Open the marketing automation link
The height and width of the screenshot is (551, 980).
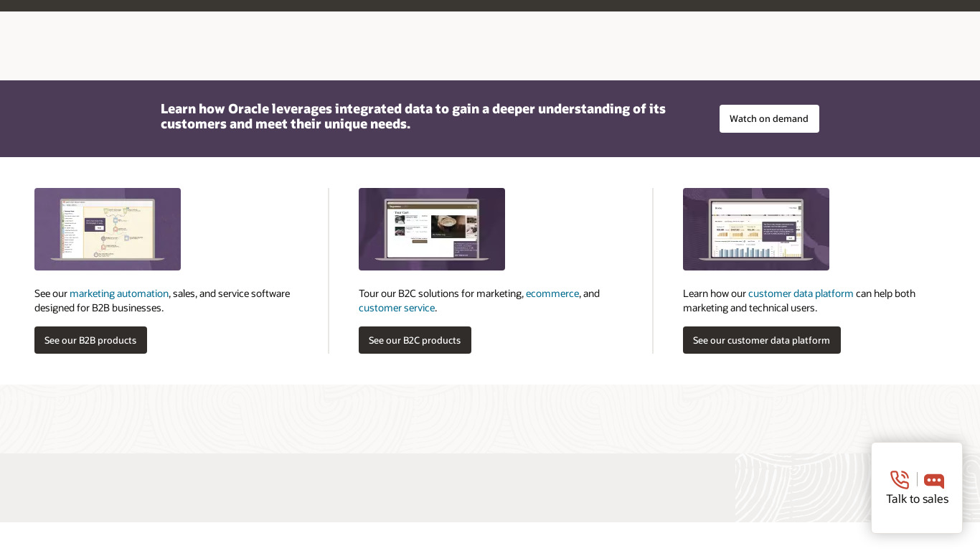pyautogui.click(x=119, y=293)
